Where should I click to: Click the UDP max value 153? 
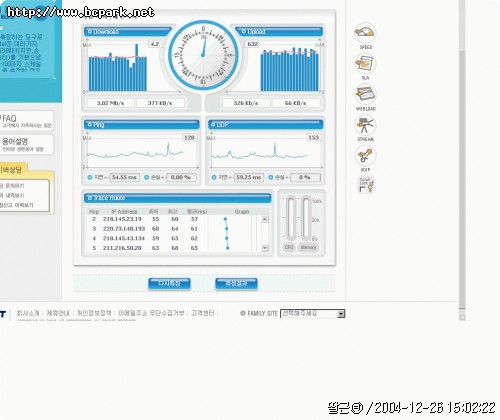point(314,138)
